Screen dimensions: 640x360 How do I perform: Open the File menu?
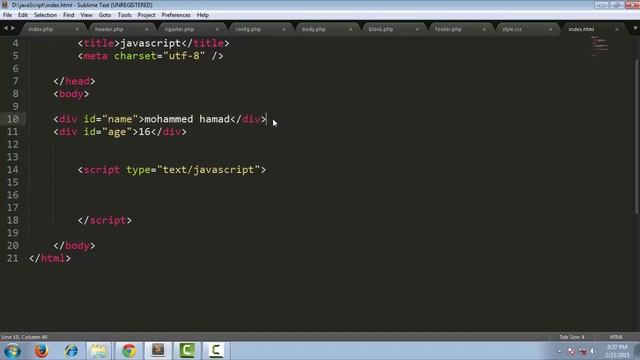pyautogui.click(x=7, y=15)
